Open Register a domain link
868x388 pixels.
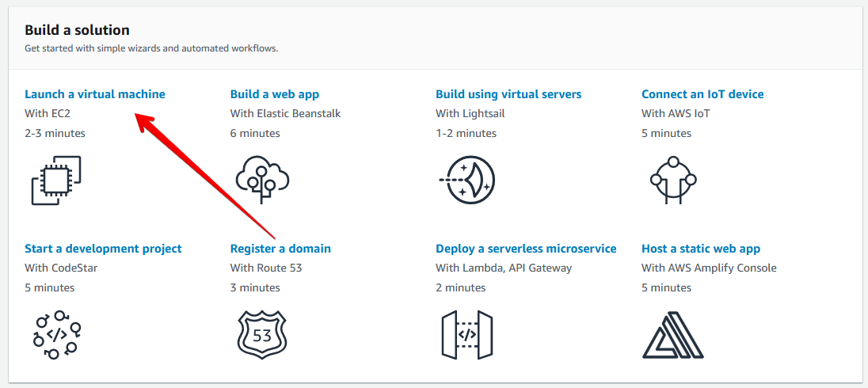(280, 249)
